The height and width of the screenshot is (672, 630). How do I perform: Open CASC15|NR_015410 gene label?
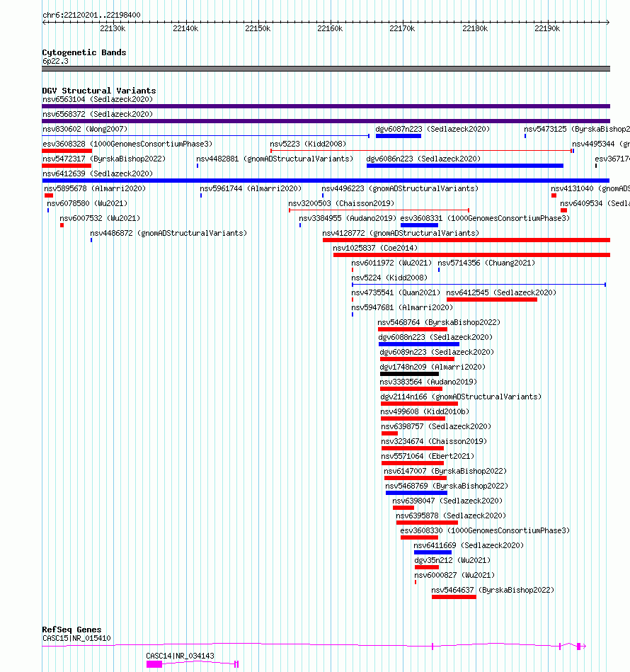click(x=76, y=638)
